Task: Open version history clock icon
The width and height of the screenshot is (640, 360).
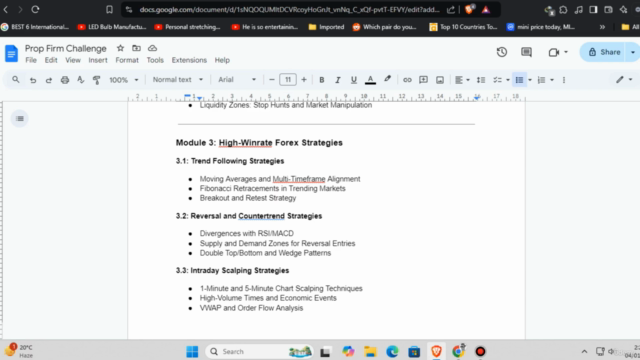Action: click(x=502, y=52)
